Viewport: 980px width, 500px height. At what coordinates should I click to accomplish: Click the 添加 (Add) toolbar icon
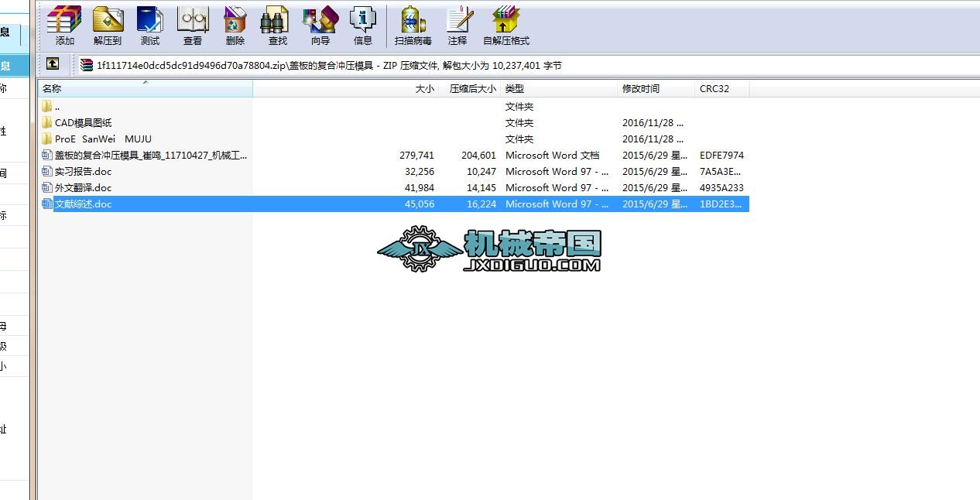[x=64, y=19]
